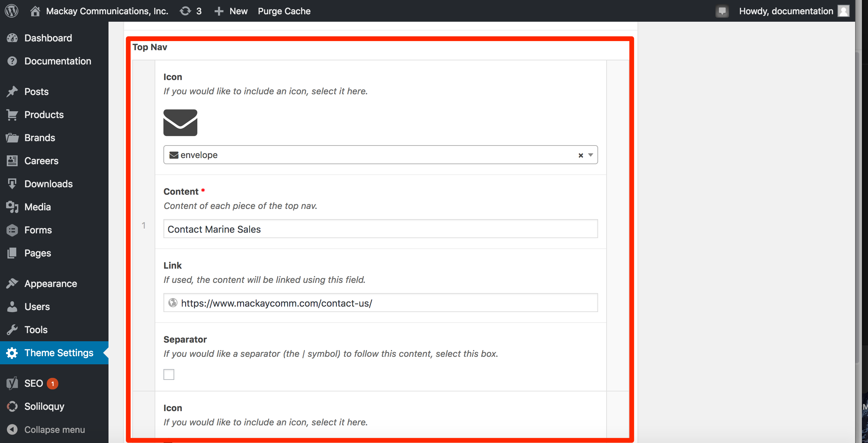Screen dimensions: 868x443
Task: Click the Careers newspaper icon
Action: 12,161
